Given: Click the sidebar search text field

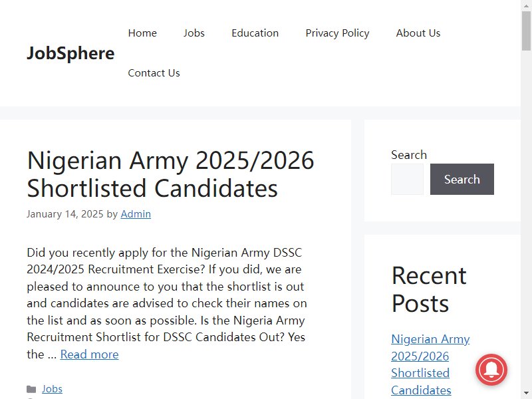Looking at the screenshot, I should (407, 179).
